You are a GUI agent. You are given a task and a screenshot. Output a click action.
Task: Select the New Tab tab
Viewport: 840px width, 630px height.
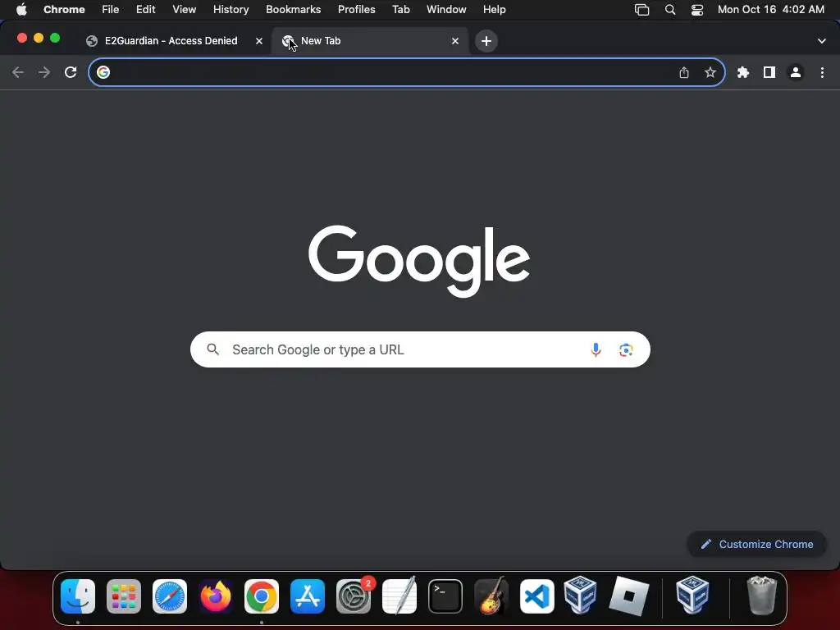click(370, 41)
